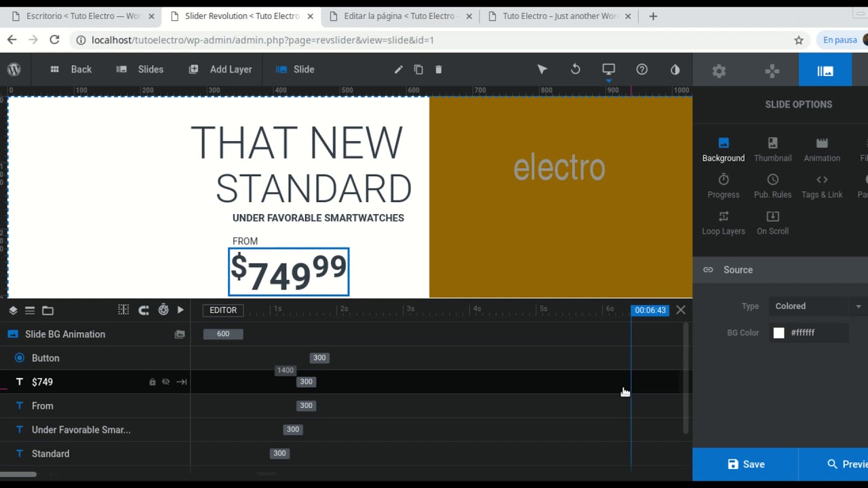Open the Tags & Link option
Screen dimensions: 868x488
[822, 186]
